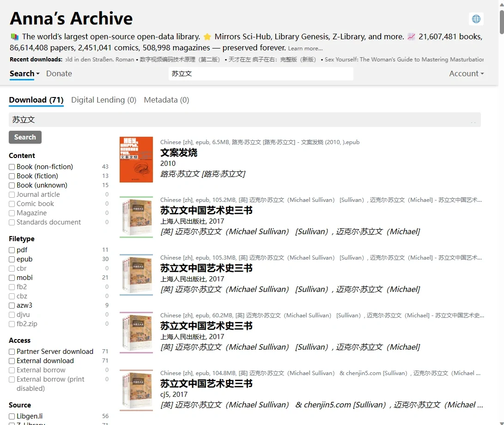
Task: Switch to the Download (71) tab
Action: tap(36, 100)
